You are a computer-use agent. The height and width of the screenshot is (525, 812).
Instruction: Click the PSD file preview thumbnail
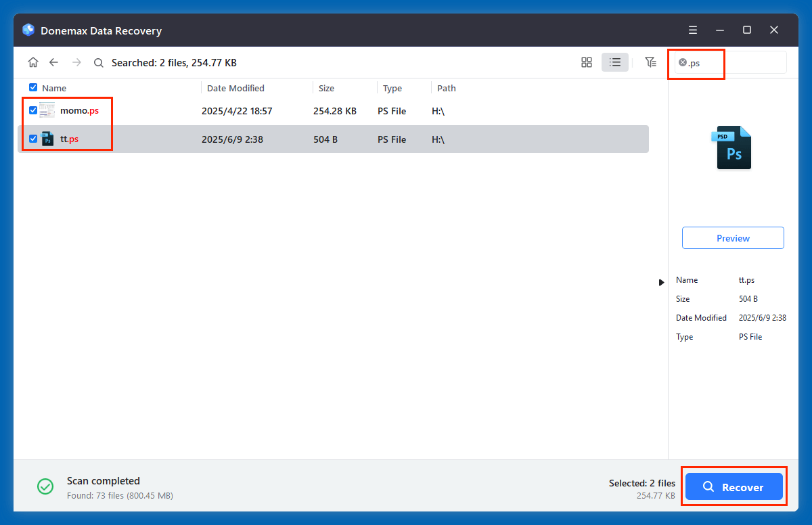click(x=733, y=147)
